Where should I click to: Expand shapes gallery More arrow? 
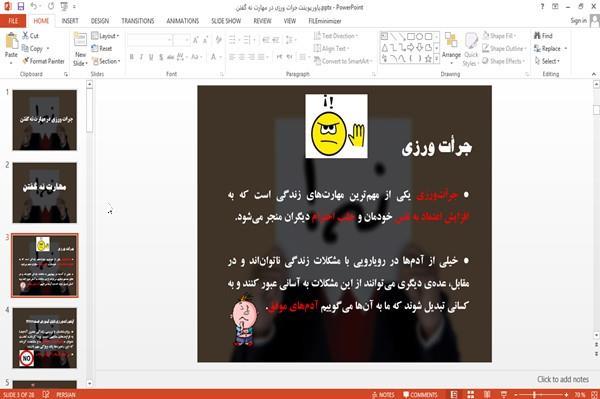[437, 59]
